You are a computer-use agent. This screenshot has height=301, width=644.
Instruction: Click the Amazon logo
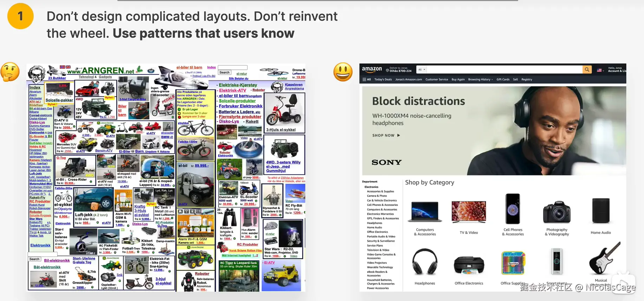[x=372, y=69]
